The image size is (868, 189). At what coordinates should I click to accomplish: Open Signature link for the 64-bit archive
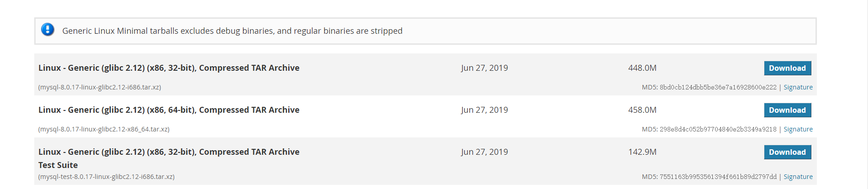(x=798, y=129)
